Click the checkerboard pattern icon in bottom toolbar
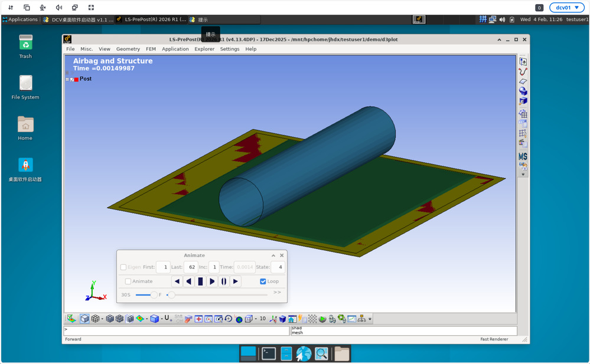590x364 pixels. (x=312, y=319)
